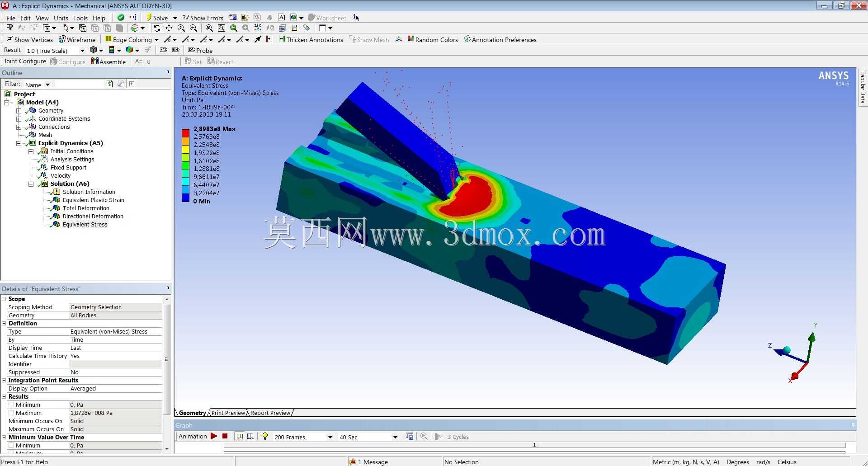Image resolution: width=868 pixels, height=466 pixels.
Task: Click the animation timeline bar
Action: pos(534,445)
